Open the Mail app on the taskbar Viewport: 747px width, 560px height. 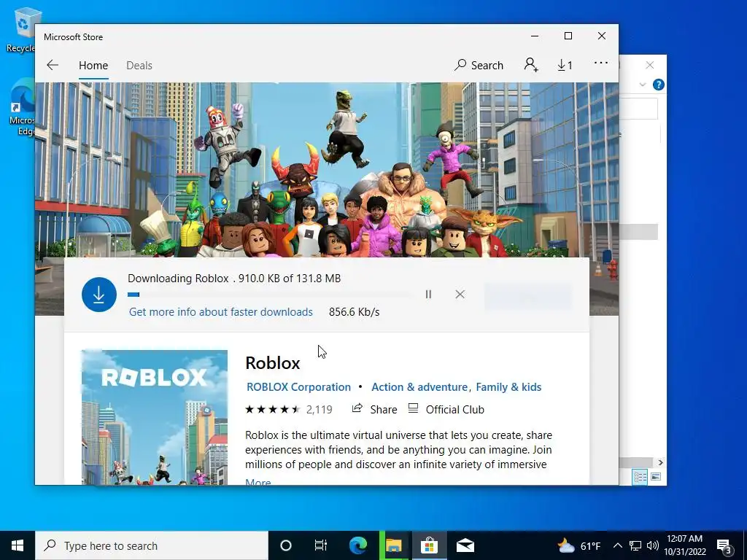(x=465, y=545)
